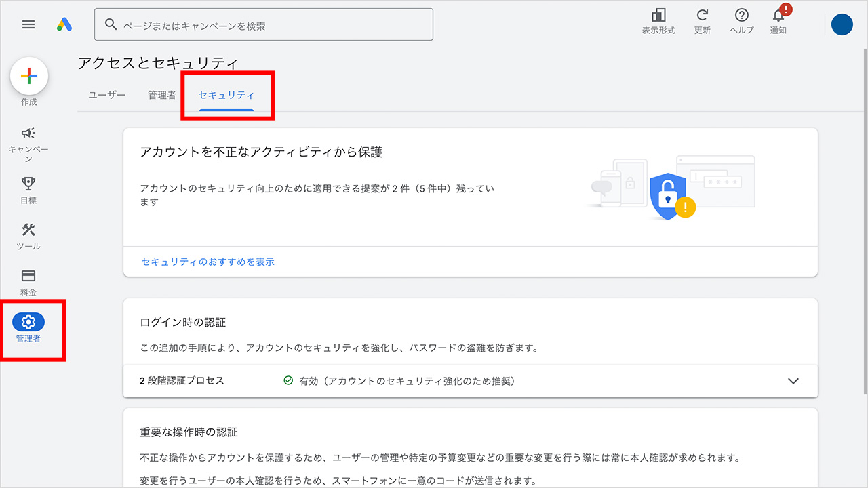Open the ヘルプ help icon
The width and height of the screenshot is (868, 488).
click(x=742, y=16)
